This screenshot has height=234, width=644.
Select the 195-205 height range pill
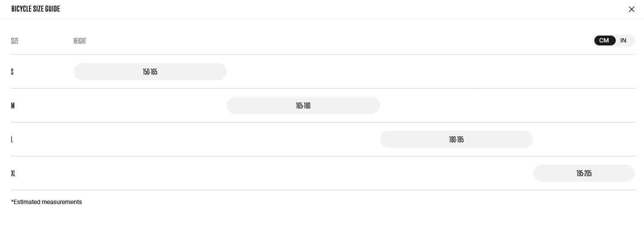[x=584, y=173]
